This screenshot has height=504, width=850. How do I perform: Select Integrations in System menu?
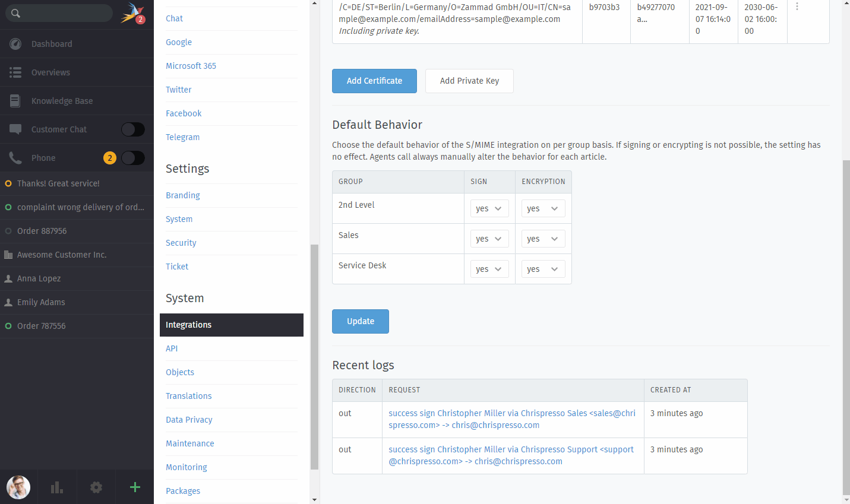click(232, 325)
